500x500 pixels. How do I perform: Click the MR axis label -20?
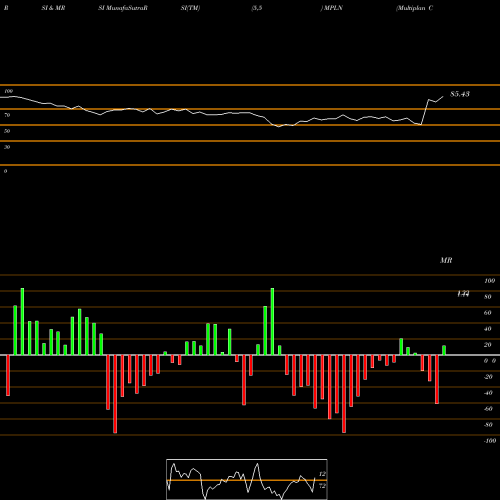[488, 377]
